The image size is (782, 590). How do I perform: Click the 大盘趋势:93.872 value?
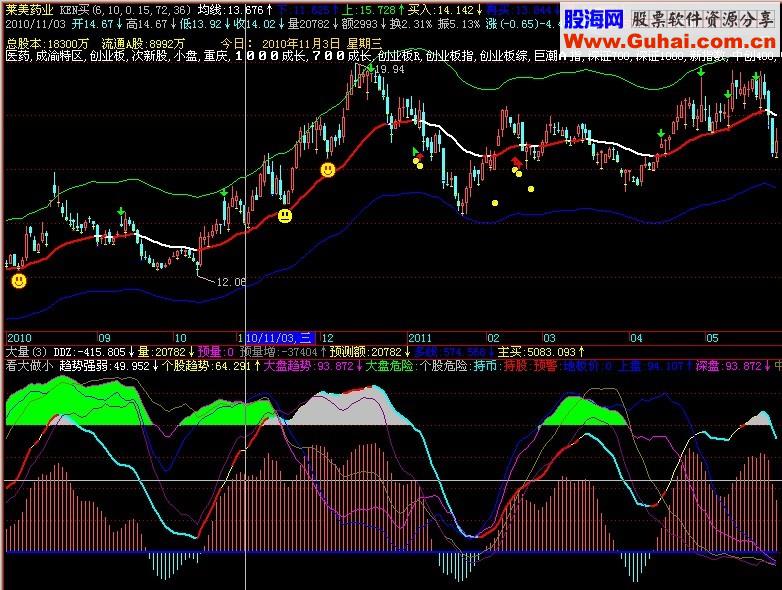[308, 366]
